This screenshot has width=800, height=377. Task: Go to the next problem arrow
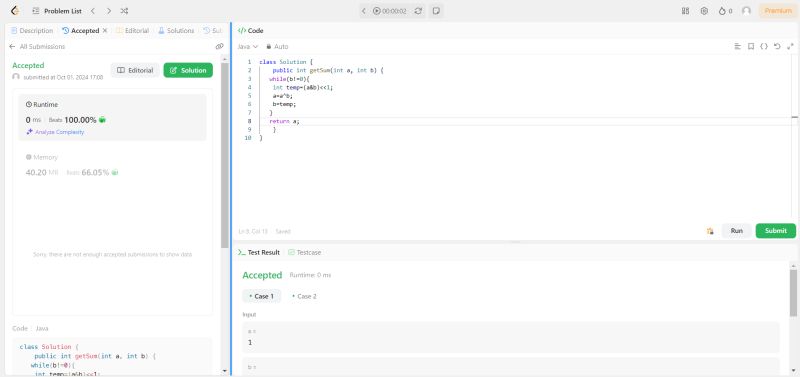point(109,11)
